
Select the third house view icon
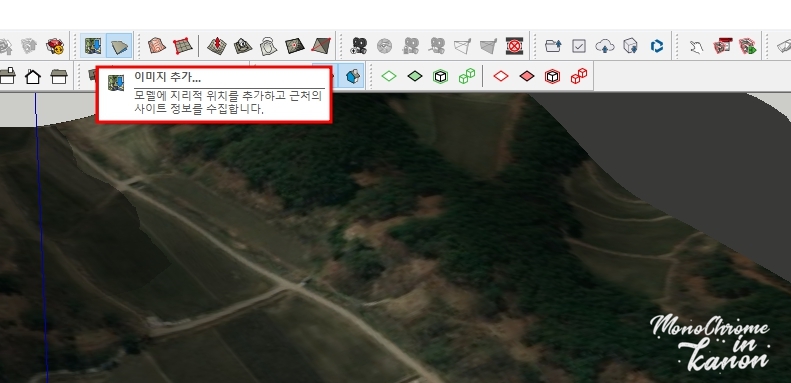59,76
